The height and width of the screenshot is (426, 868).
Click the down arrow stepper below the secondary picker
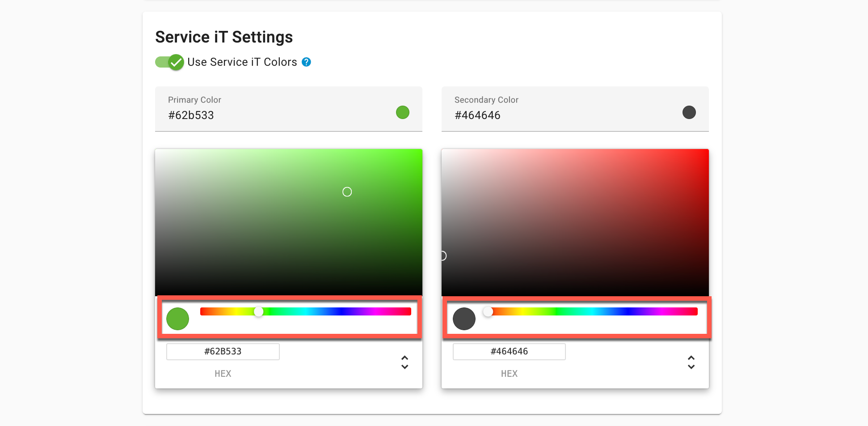click(691, 368)
